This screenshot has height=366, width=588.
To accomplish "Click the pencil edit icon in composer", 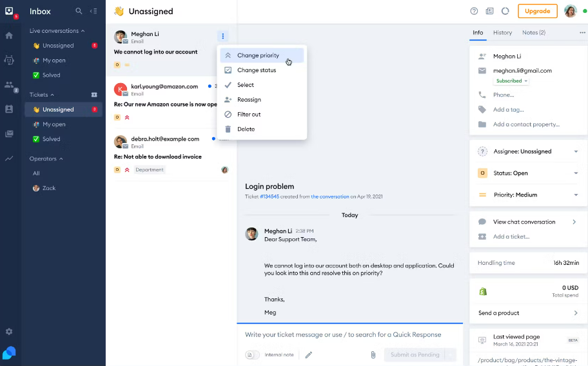I will tap(309, 354).
